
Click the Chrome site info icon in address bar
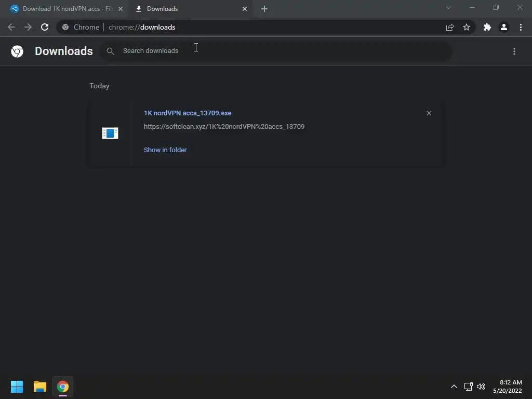click(x=65, y=27)
